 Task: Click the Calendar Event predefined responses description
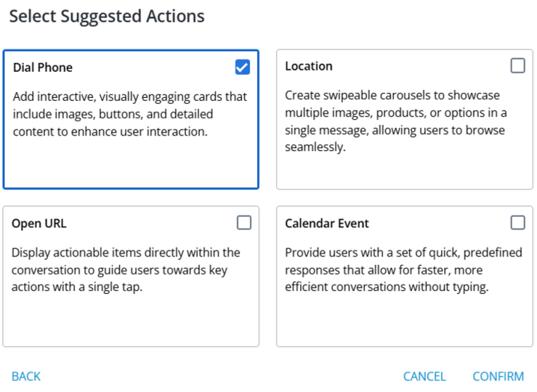403,270
